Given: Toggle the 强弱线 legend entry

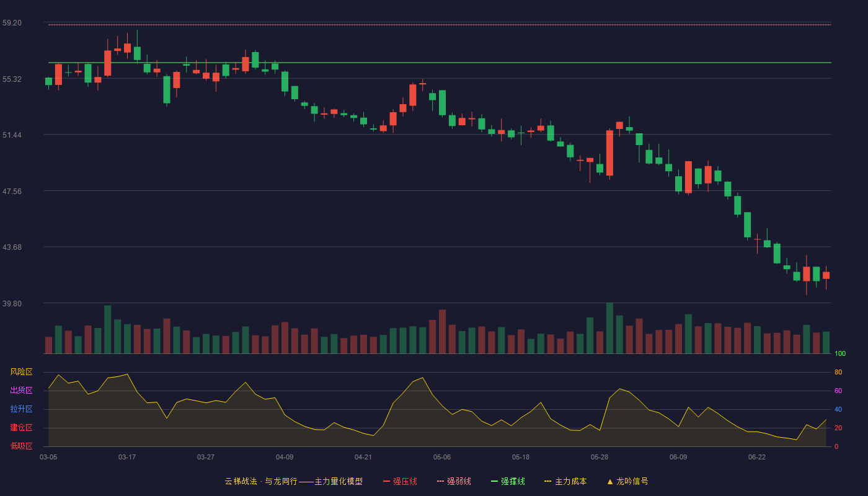Looking at the screenshot, I should click(x=454, y=481).
